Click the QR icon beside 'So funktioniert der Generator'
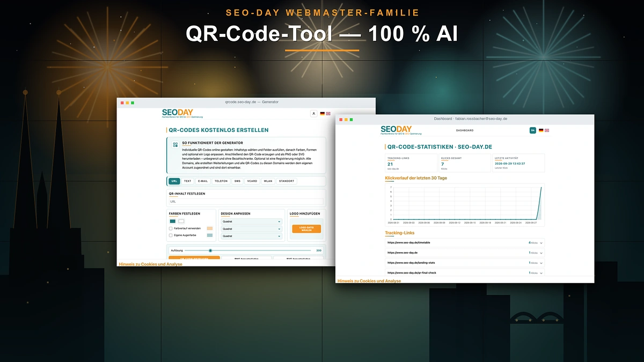Viewport: 644px width, 362px height. [x=175, y=145]
